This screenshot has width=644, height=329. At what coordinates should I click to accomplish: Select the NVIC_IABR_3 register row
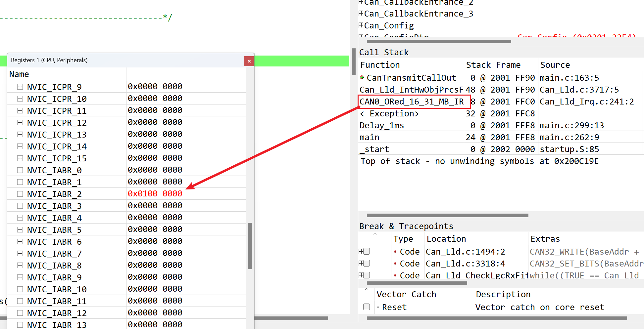(x=126, y=206)
